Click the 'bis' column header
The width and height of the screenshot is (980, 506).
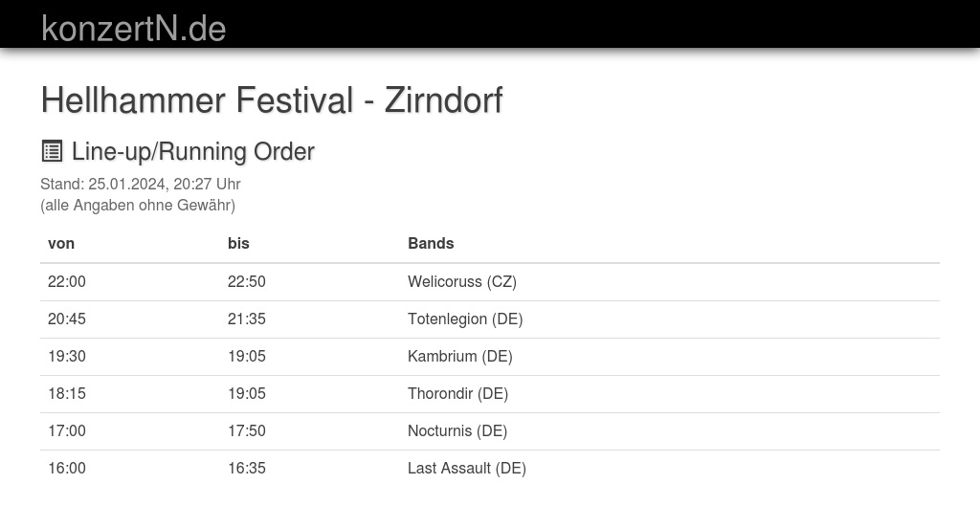(x=238, y=243)
